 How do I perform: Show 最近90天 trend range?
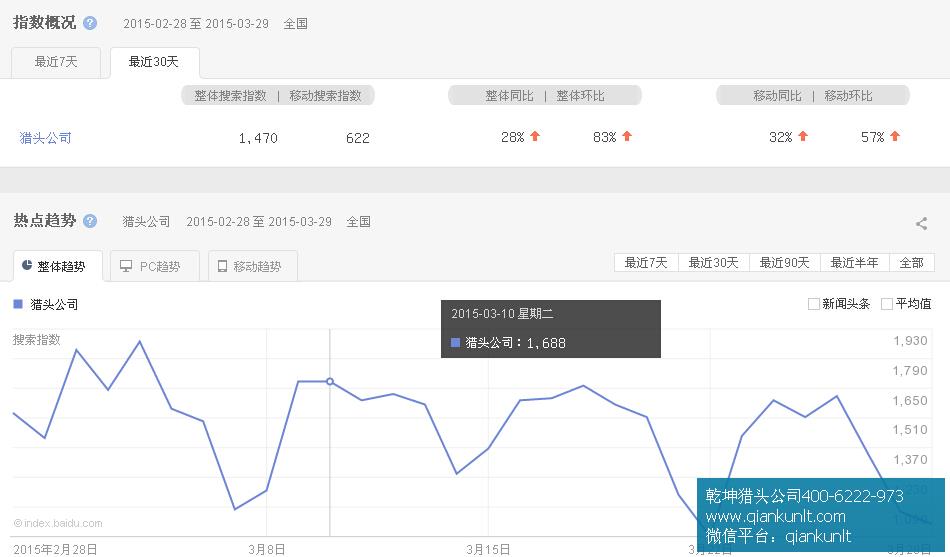coord(784,263)
